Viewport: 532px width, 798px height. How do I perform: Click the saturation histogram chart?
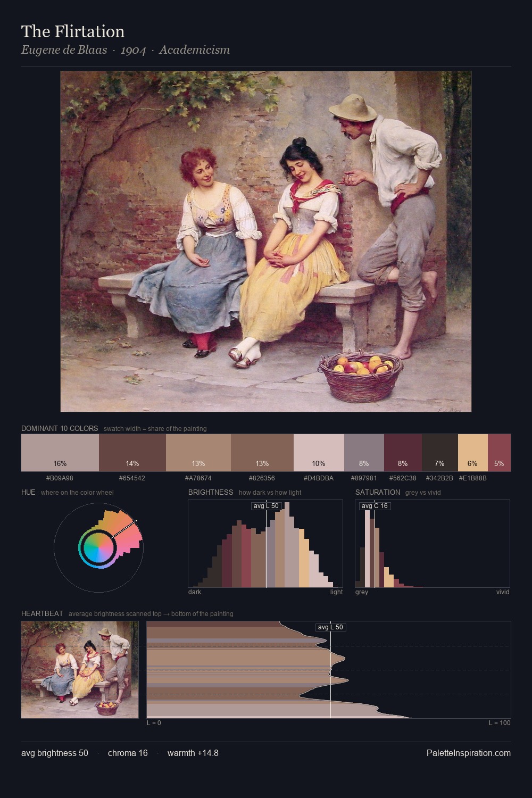click(x=433, y=544)
